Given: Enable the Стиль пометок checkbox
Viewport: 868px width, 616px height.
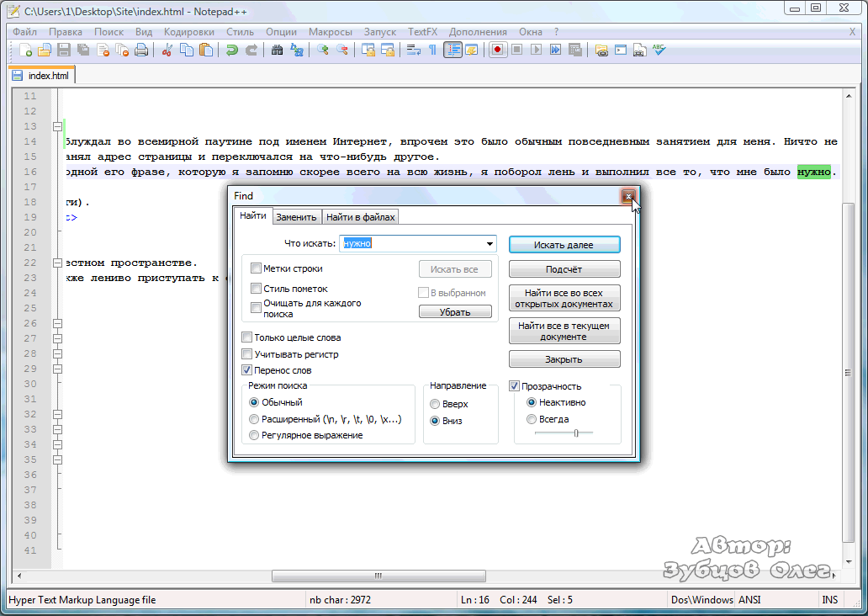Looking at the screenshot, I should pyautogui.click(x=256, y=289).
